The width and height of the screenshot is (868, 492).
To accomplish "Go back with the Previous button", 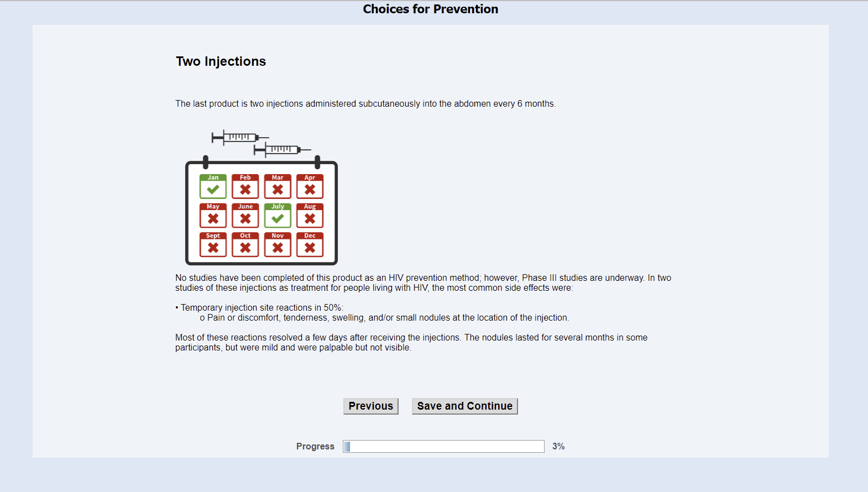I will point(370,406).
